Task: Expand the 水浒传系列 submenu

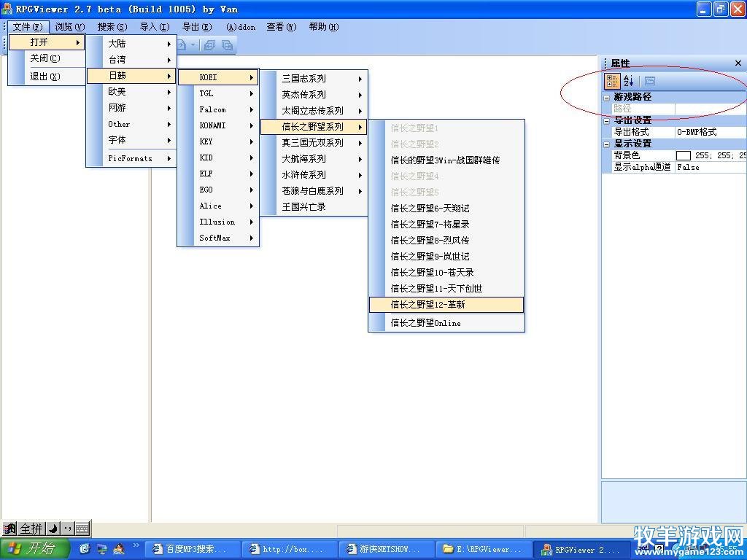Action: coord(314,175)
